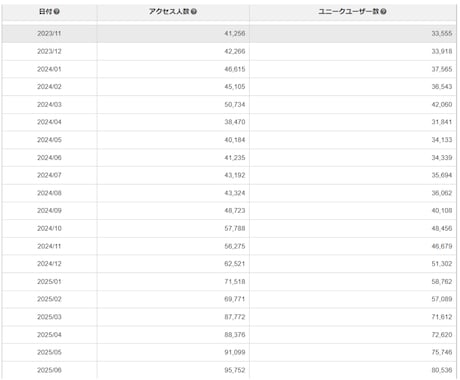Click the access count in the 2024/07 row

click(x=235, y=175)
